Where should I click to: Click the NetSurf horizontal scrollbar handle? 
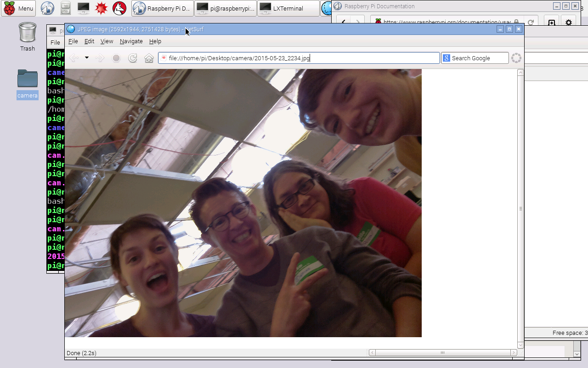(x=443, y=353)
